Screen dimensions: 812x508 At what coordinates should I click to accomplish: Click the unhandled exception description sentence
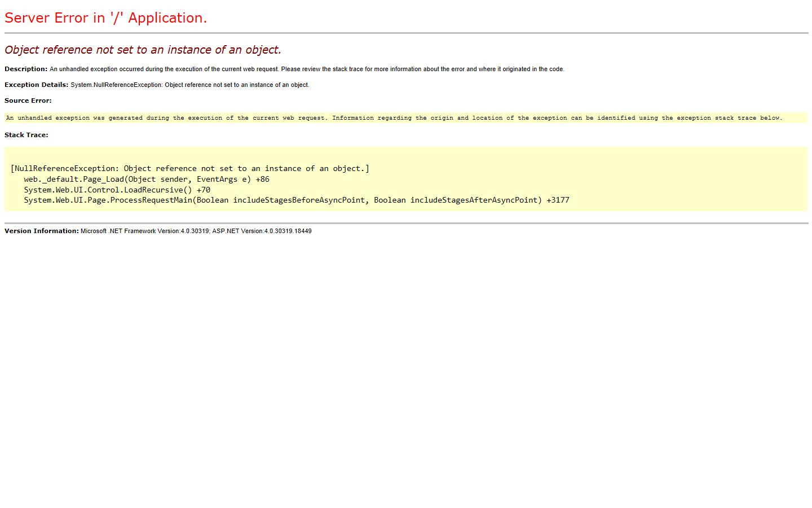pos(307,69)
